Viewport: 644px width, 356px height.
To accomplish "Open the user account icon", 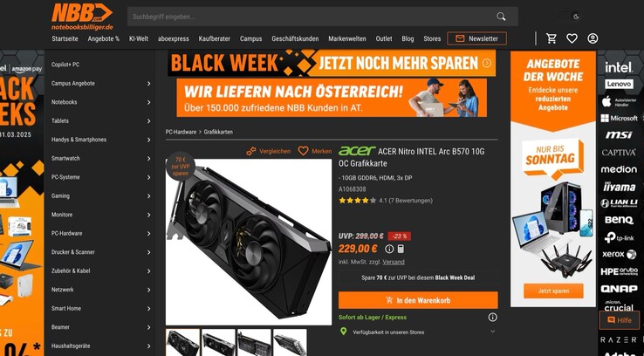I will [x=593, y=38].
